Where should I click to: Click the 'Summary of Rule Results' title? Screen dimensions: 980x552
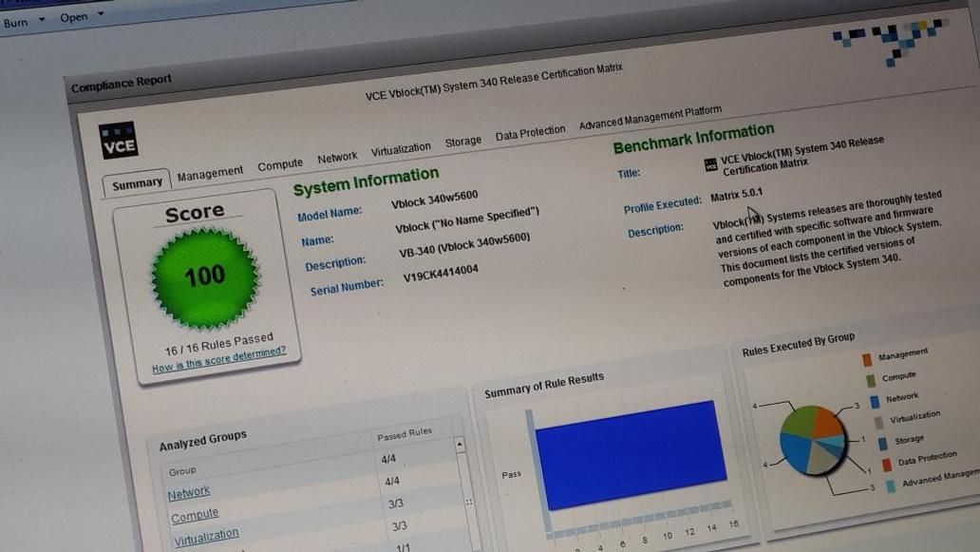click(544, 385)
